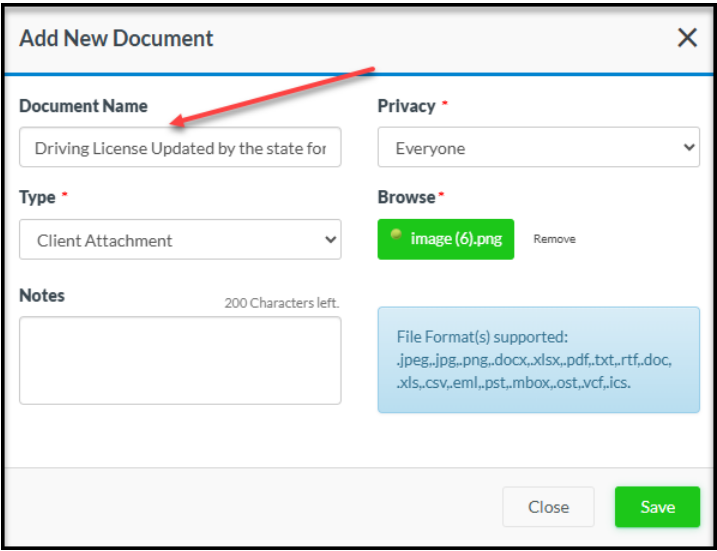Click the supported File Format(s) info box
Screen dimensions: 717x551
click(x=538, y=360)
